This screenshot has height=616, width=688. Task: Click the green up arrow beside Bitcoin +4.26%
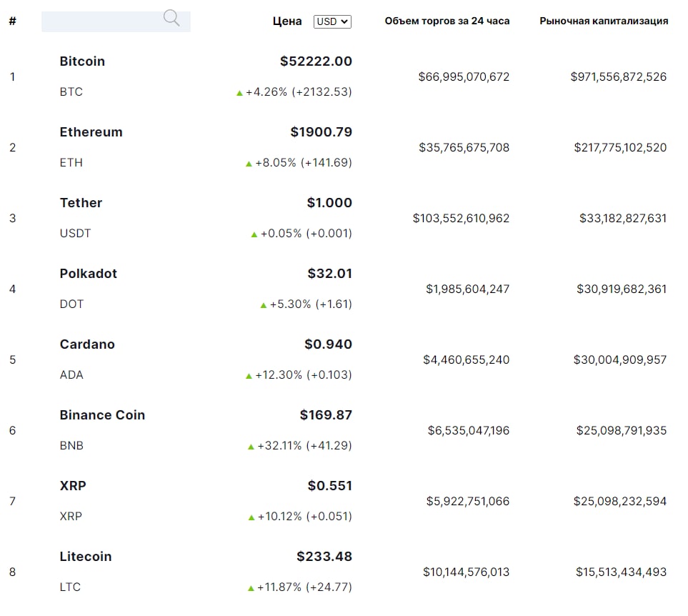239,93
